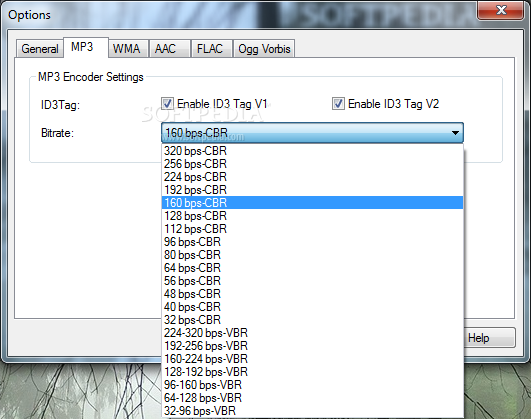Viewport: 531px width, 419px height.
Task: Select the MP3 tab
Action: [86, 47]
